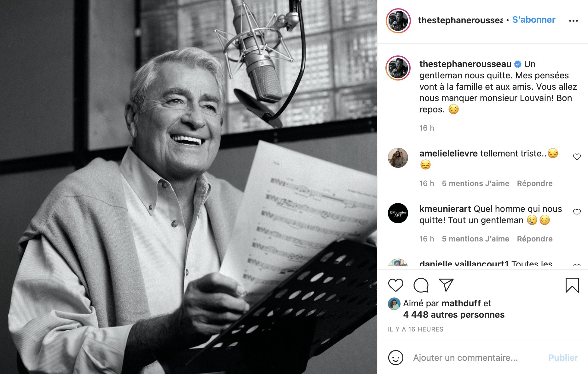Screen dimensions: 588x374
Task: Open kmeunierart's black avatar
Action: point(398,213)
